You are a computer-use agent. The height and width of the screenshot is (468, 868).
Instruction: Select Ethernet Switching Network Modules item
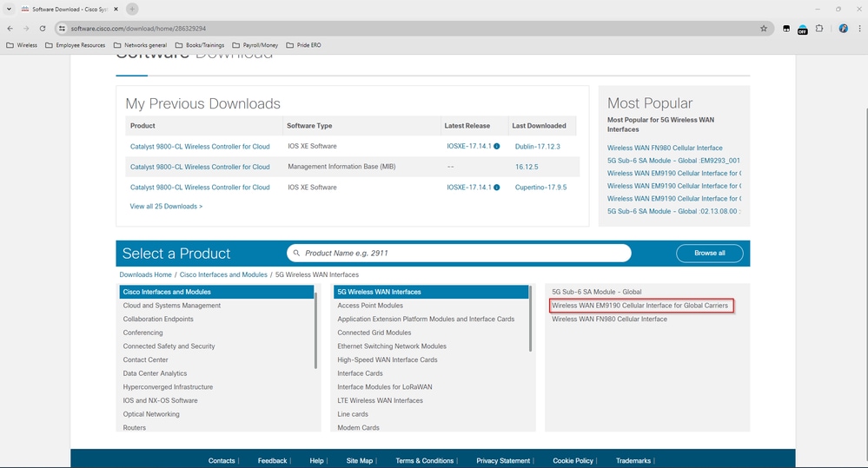pyautogui.click(x=392, y=346)
